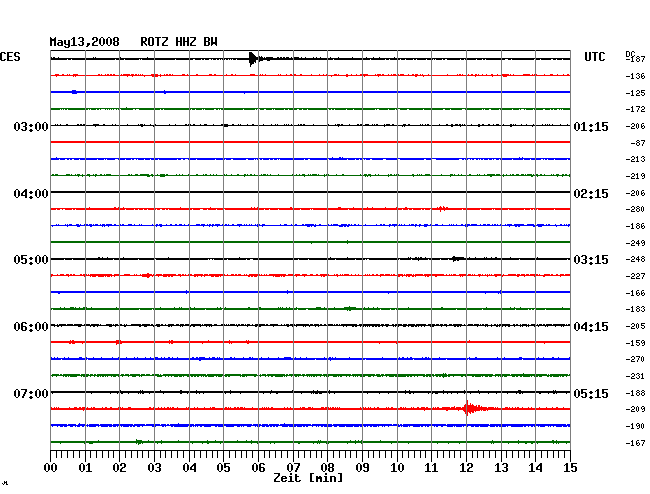Click DC offset value -280

(635, 209)
